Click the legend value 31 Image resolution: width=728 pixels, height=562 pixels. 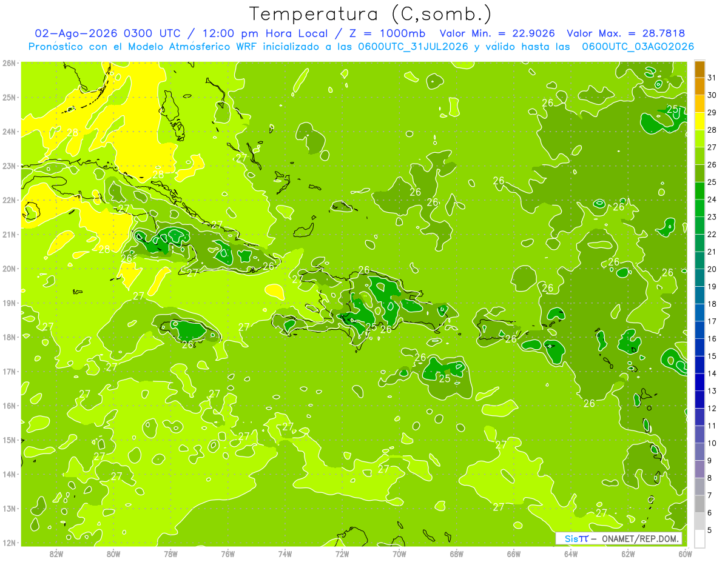point(712,78)
